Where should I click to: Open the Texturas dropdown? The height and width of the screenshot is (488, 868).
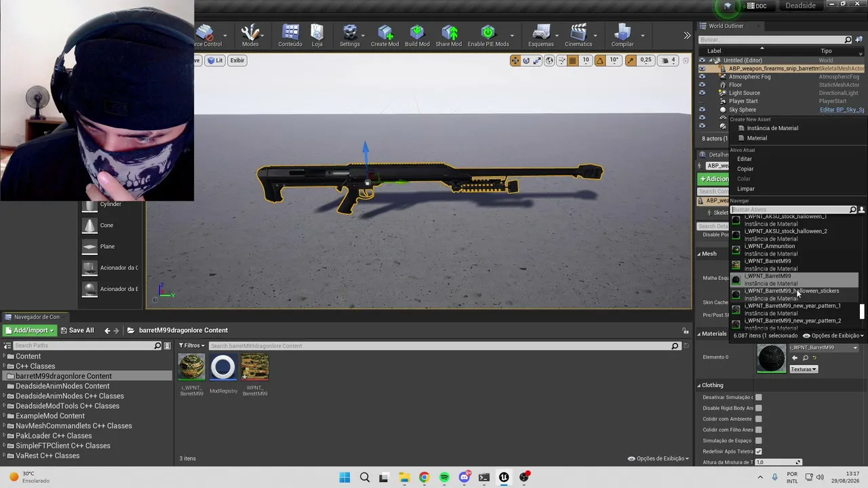pyautogui.click(x=804, y=369)
